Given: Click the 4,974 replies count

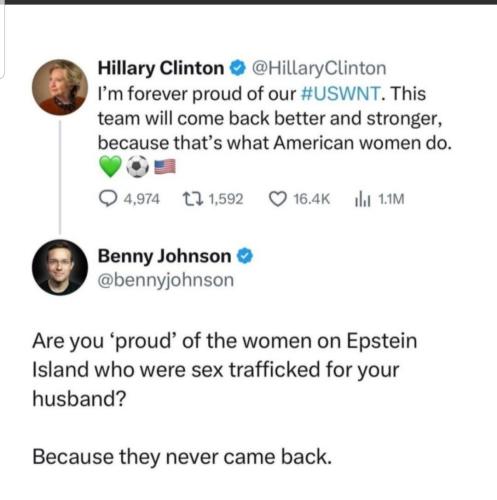Looking at the screenshot, I should [x=142, y=199].
